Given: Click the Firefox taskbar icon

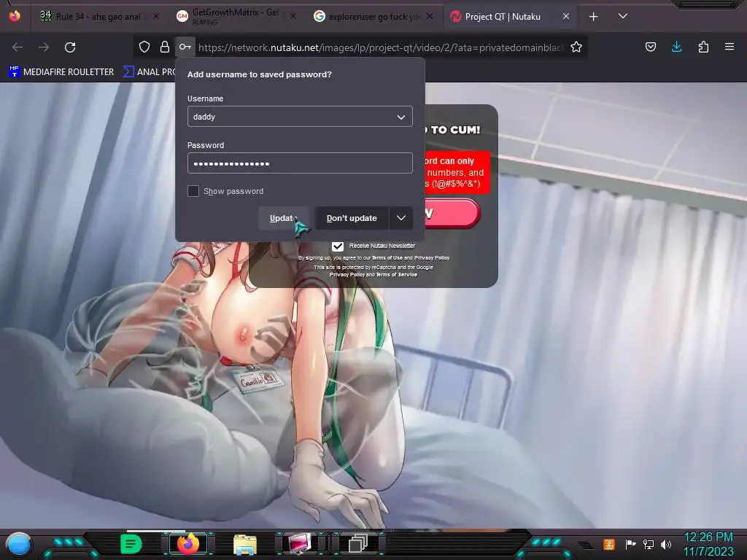Looking at the screenshot, I should [x=188, y=544].
